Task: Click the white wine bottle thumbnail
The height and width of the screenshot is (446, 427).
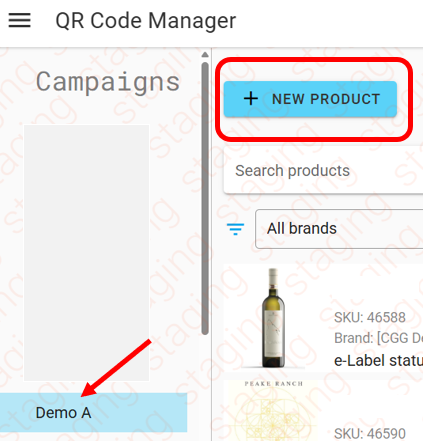Action: [x=273, y=318]
